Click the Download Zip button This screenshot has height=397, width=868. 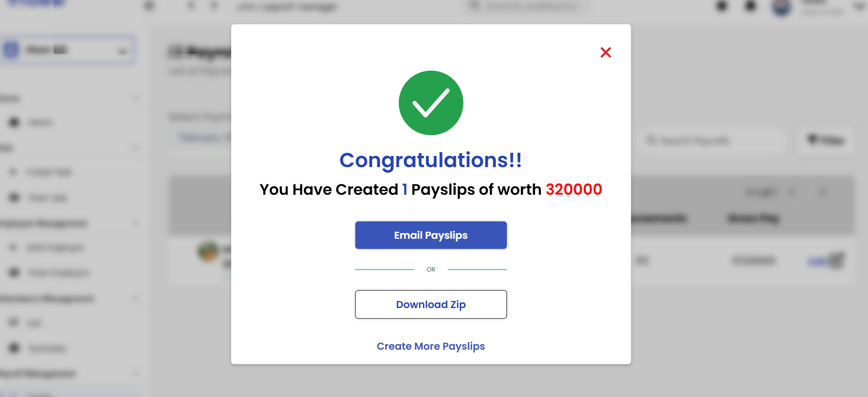(x=431, y=304)
